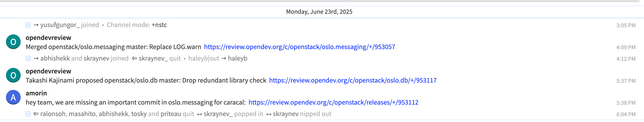The image size is (644, 122).
Task: Click amorin's blue avatar icon
Action: pyautogui.click(x=13, y=97)
